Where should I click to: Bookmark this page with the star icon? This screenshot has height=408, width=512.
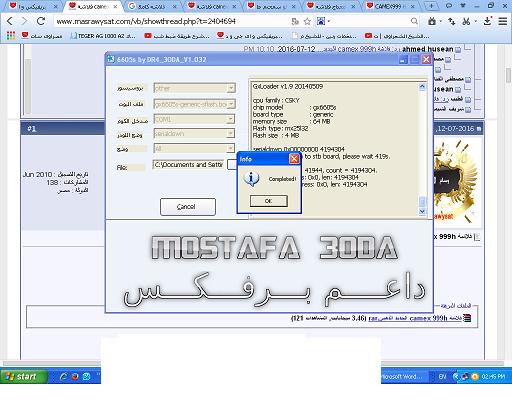click(307, 22)
